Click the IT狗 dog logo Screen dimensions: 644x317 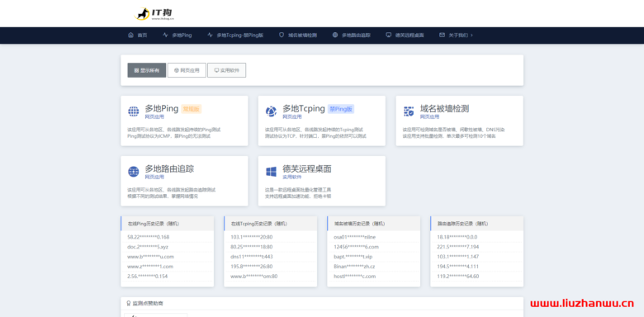154,13
